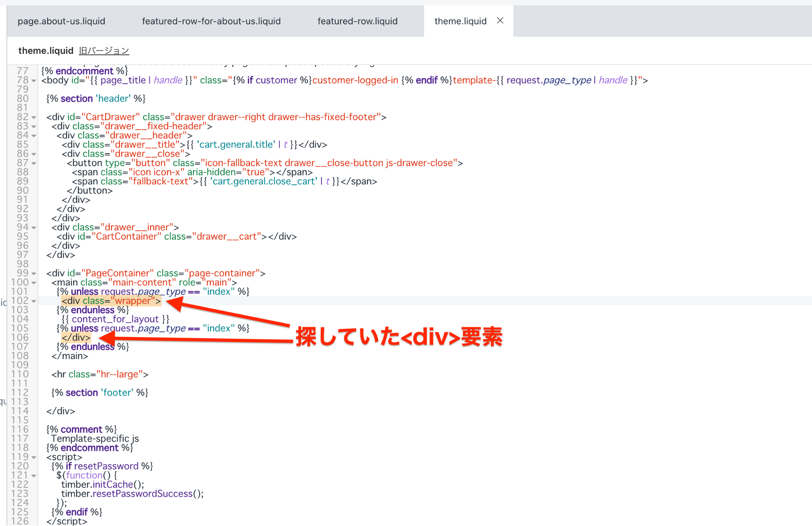Viewport: 812px width, 526px height.
Task: Collapse main element at line 100
Action: [x=34, y=283]
